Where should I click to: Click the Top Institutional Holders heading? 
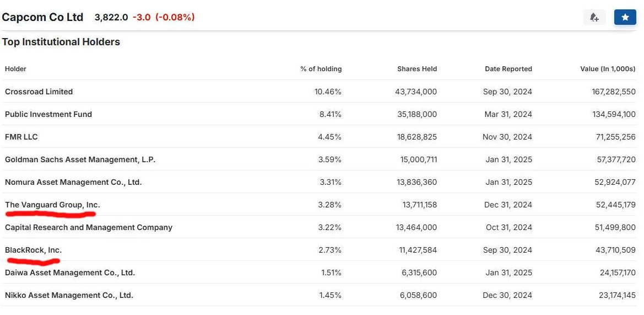tap(61, 42)
